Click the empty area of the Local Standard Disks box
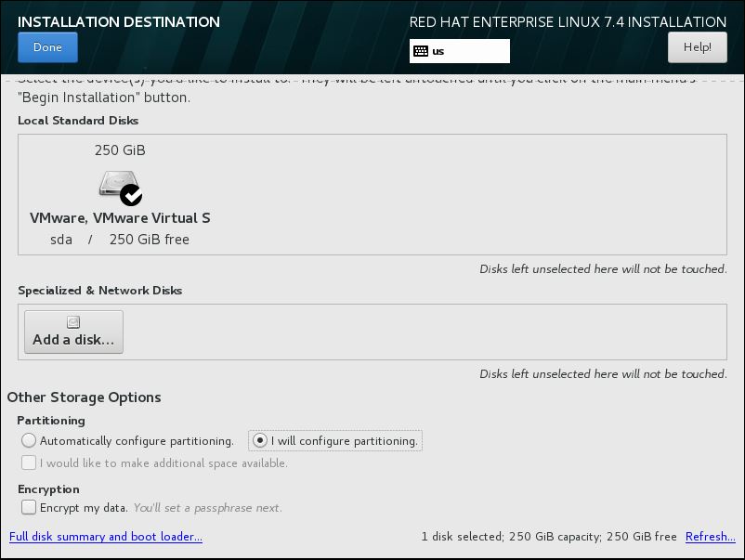 (x=464, y=193)
